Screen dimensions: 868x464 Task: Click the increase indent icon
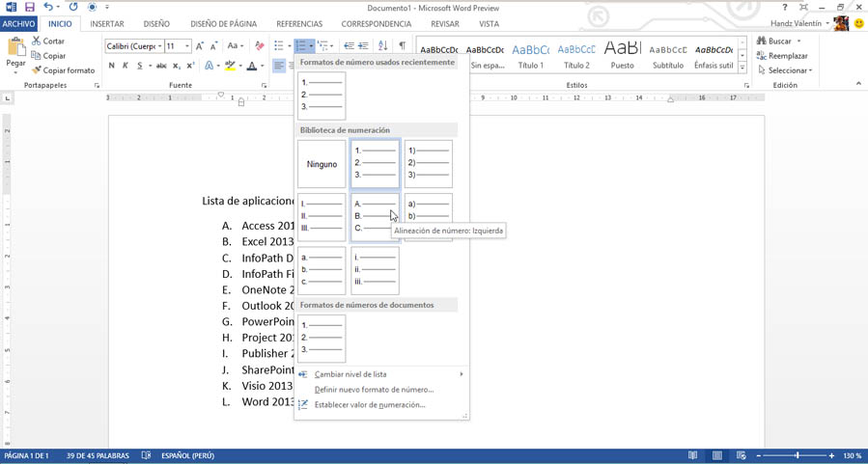[x=363, y=45]
